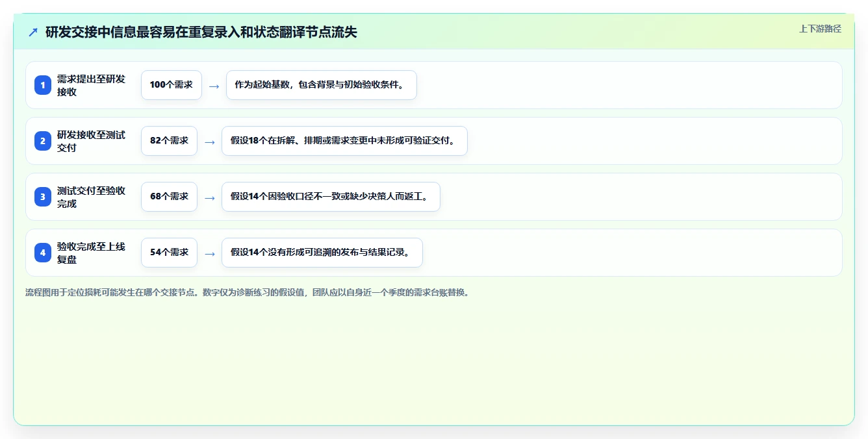This screenshot has height=439, width=868.
Task: Click the arrow after 68个需求
Action: pos(209,197)
